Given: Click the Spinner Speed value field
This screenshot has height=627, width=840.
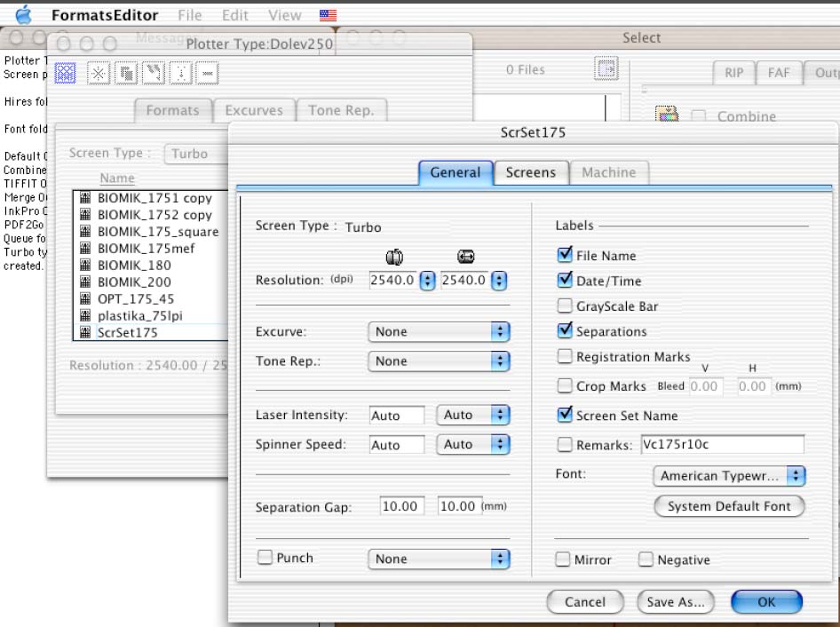Looking at the screenshot, I should [x=397, y=445].
